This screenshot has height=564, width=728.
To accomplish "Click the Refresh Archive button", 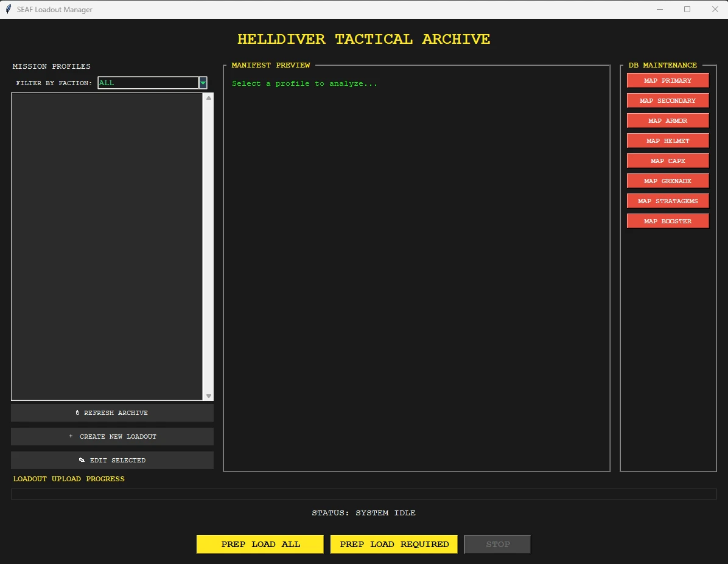I will tap(113, 413).
